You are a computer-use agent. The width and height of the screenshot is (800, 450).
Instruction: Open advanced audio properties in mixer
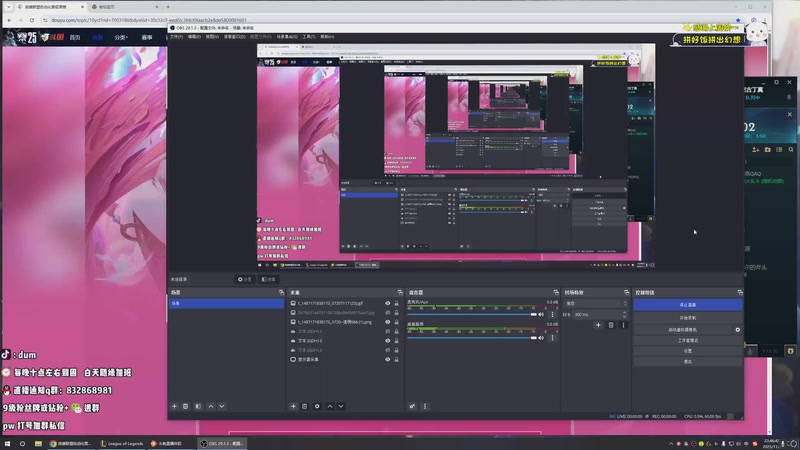tap(412, 406)
